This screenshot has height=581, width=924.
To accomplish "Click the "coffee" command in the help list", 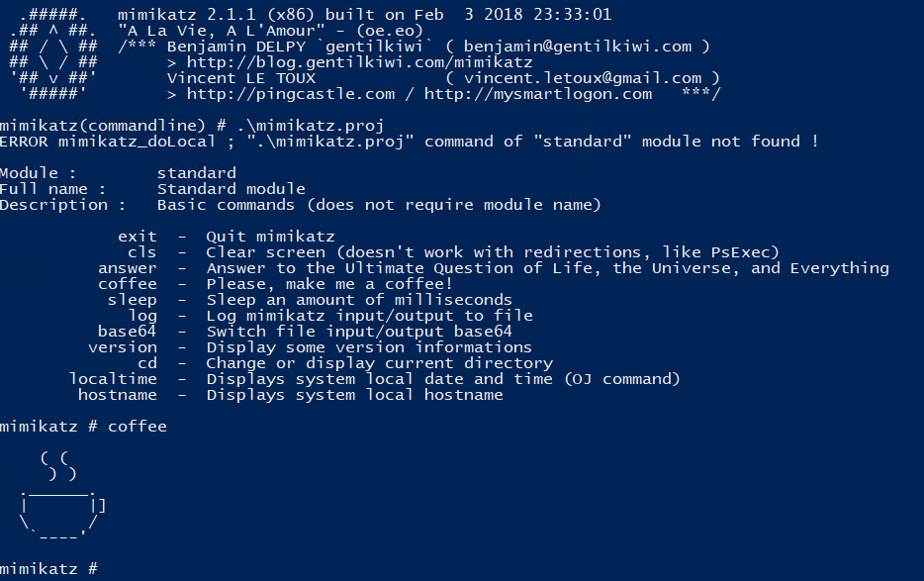I will tap(128, 284).
